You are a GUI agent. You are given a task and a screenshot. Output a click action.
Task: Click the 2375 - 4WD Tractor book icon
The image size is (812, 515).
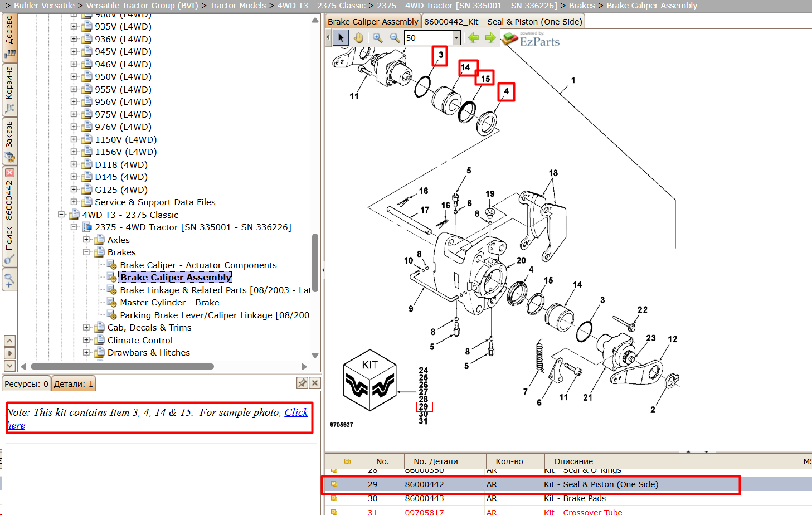pos(87,227)
